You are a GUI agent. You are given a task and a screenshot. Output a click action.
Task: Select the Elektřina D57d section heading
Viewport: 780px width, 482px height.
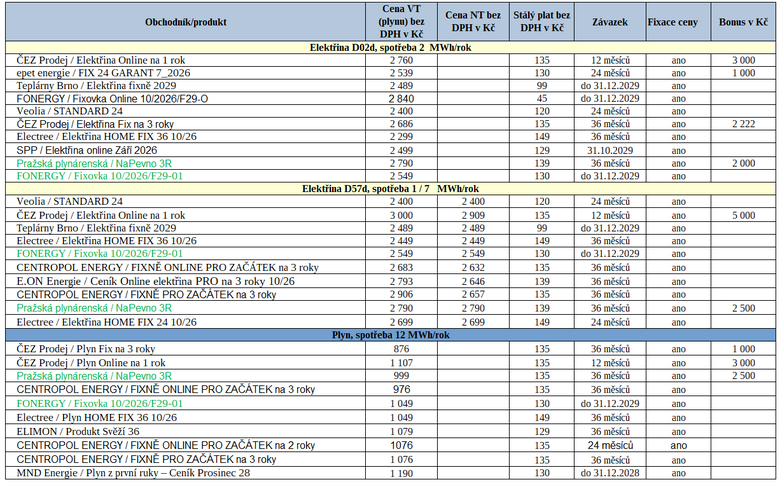click(390, 189)
